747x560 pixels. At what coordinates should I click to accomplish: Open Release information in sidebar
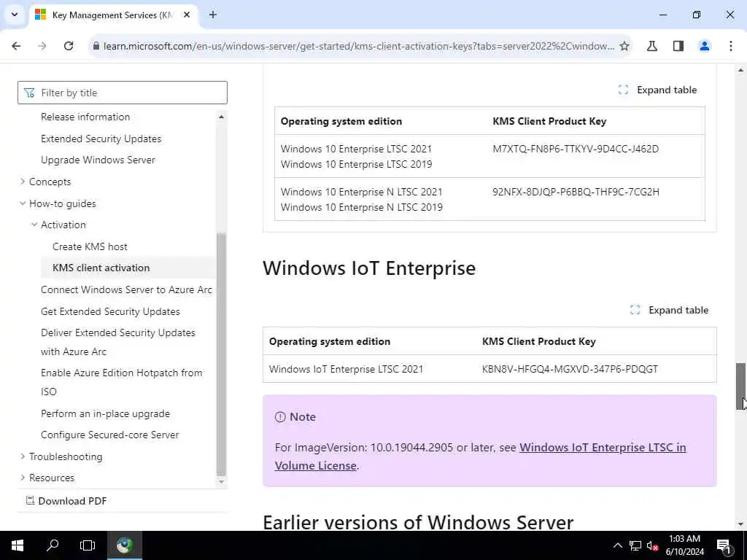(x=85, y=117)
